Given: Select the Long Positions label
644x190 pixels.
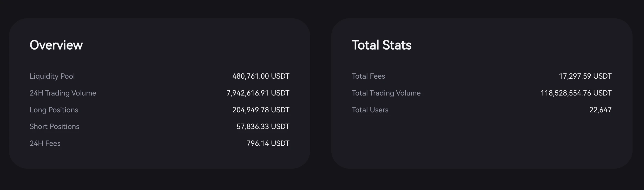Looking at the screenshot, I should 54,110.
